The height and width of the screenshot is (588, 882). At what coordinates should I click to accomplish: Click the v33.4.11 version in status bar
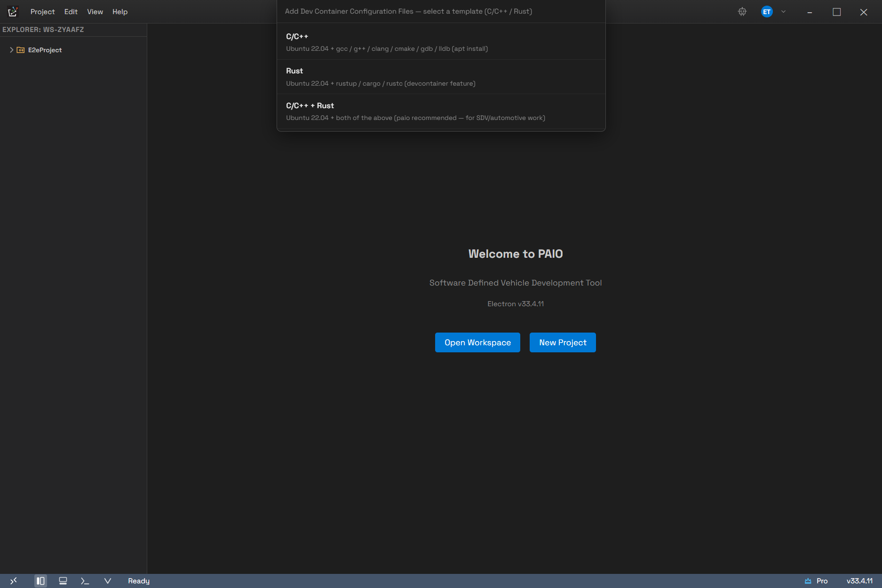coord(859,581)
